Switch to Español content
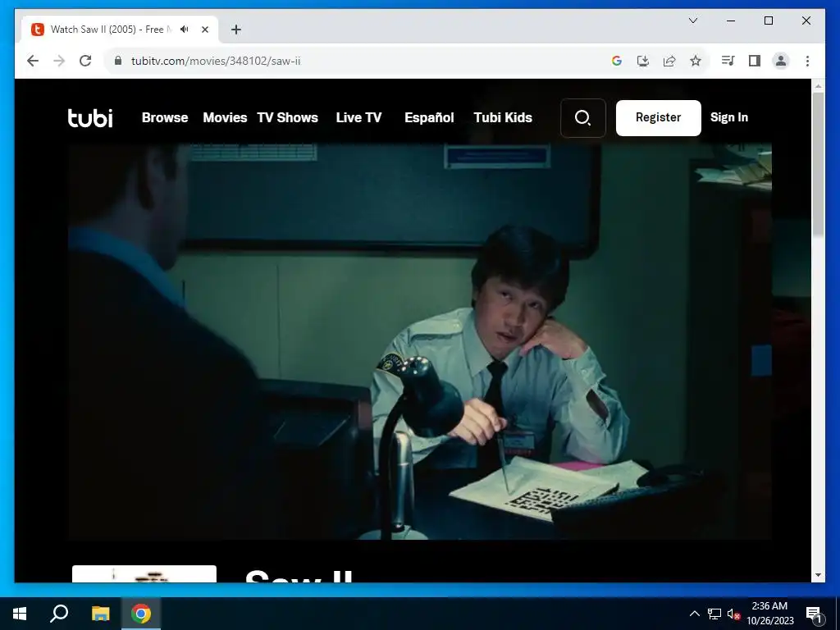This screenshot has width=840, height=630. point(429,118)
